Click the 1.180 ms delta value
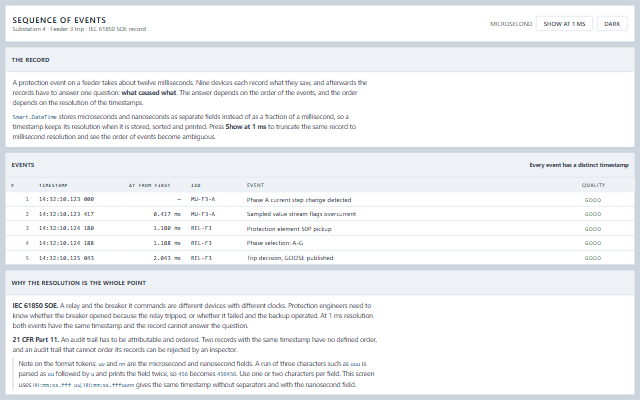Screen dimensions: 640x400 point(167,228)
